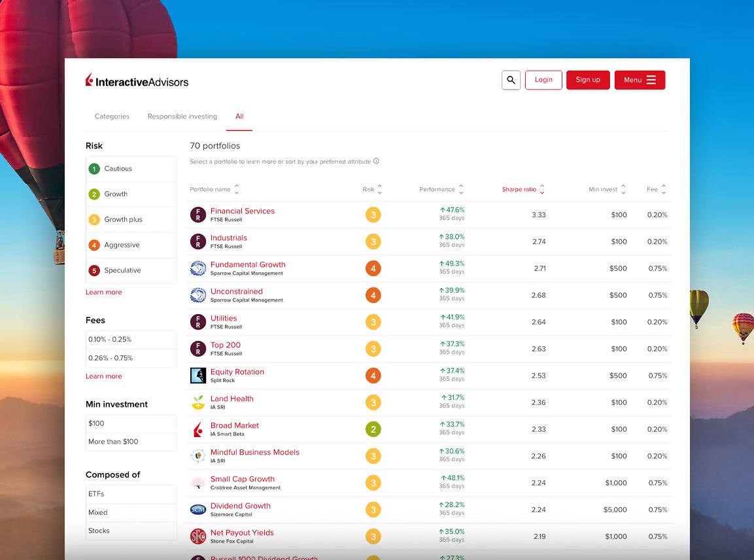Click the Sparrow Capital icon for Fundamental Growth
754x560 pixels.
197,268
